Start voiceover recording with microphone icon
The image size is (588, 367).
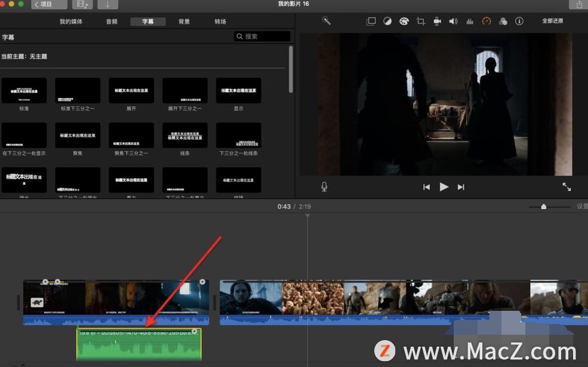(324, 186)
